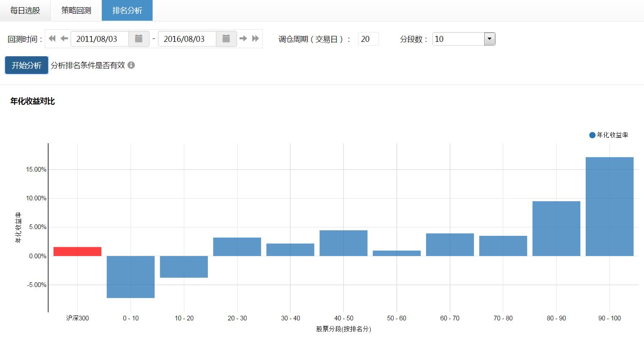Jump back with the double-left arrow icon
This screenshot has width=644, height=347.
(x=52, y=39)
